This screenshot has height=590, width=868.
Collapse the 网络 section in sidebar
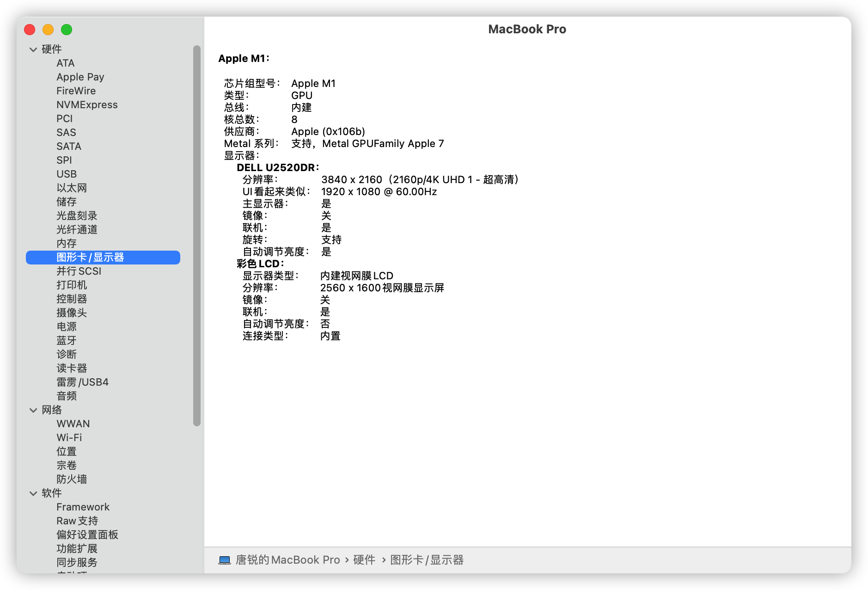point(33,410)
